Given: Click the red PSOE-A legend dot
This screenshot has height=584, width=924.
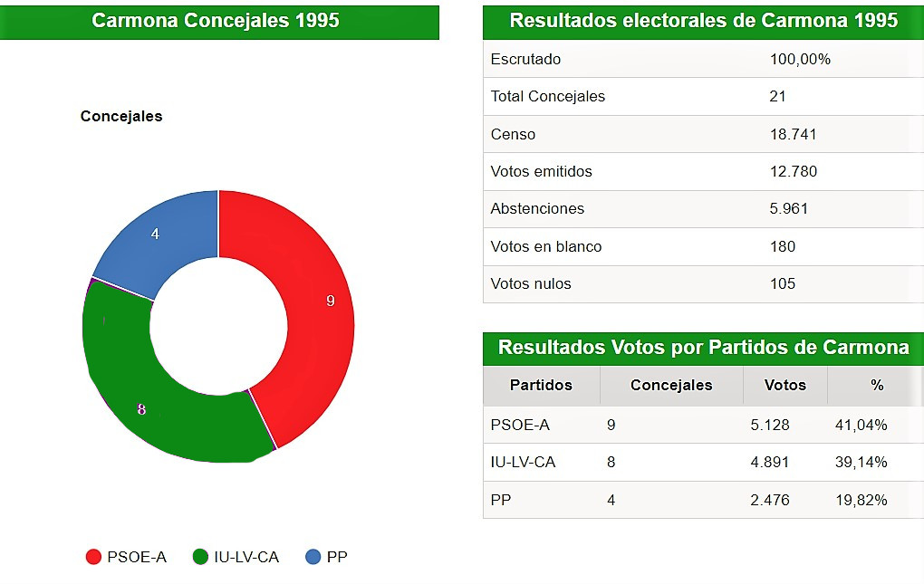Looking at the screenshot, I should point(93,557).
